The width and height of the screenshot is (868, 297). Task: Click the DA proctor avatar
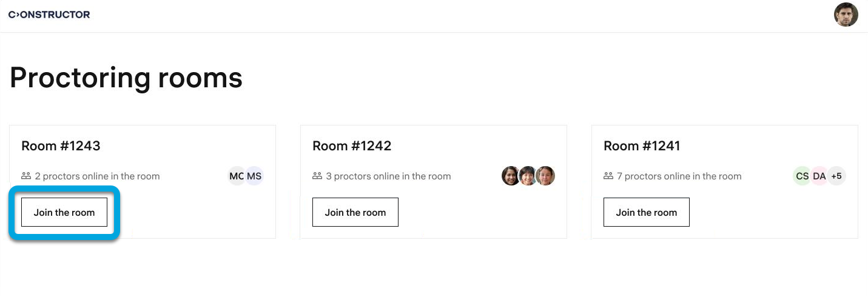point(819,176)
